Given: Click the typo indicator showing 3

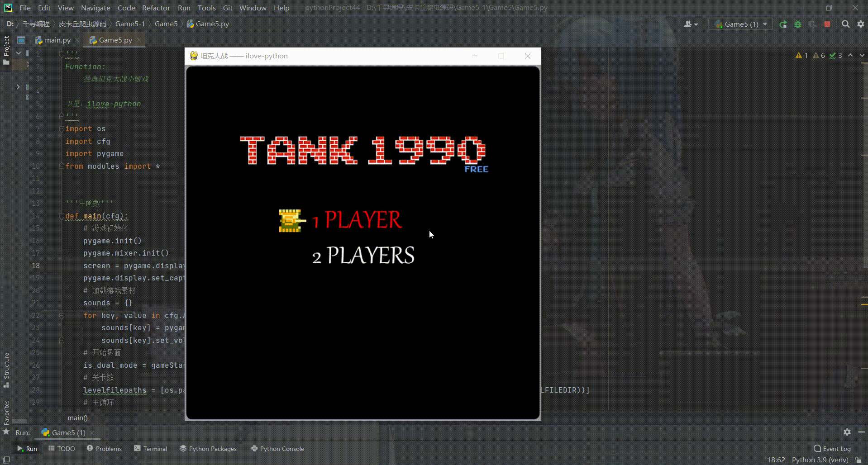Looking at the screenshot, I should pos(836,56).
